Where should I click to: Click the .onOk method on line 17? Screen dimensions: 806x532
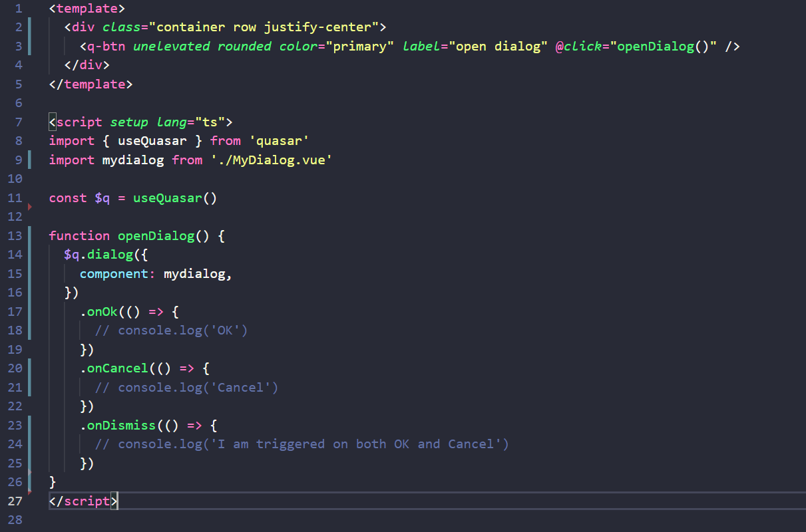tap(99, 311)
